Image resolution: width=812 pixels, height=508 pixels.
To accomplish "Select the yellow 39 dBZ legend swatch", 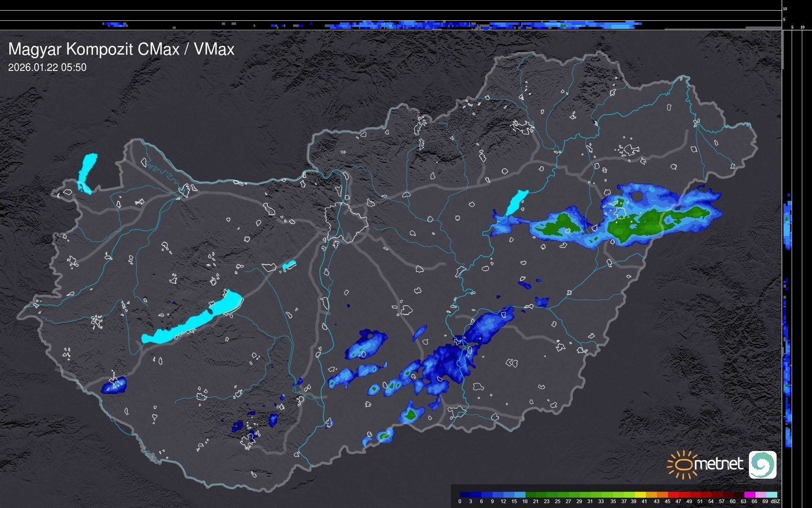I will point(640,495).
